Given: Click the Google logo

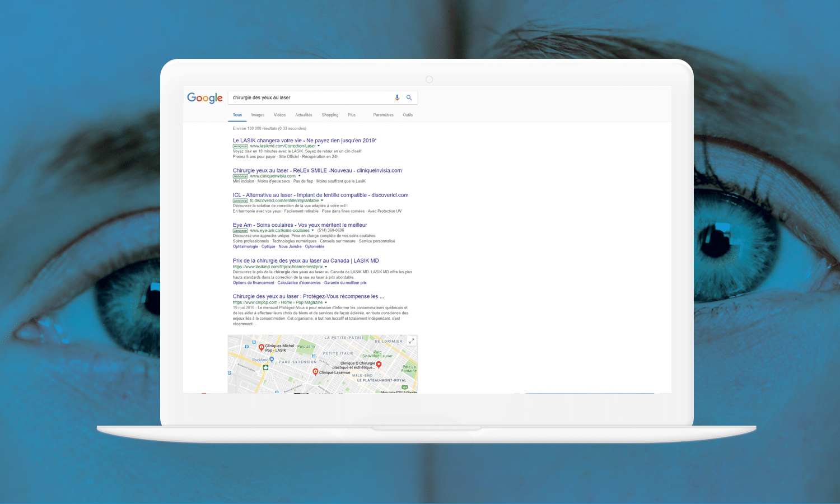Looking at the screenshot, I should (205, 98).
